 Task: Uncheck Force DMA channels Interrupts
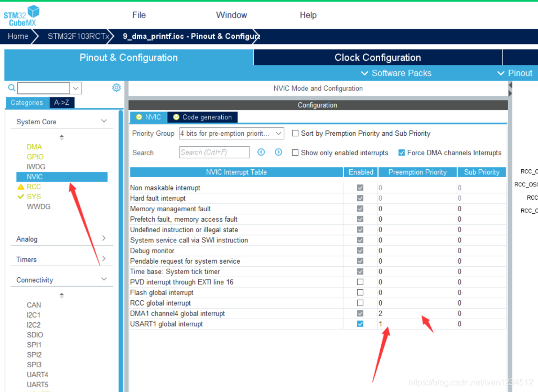coord(402,153)
